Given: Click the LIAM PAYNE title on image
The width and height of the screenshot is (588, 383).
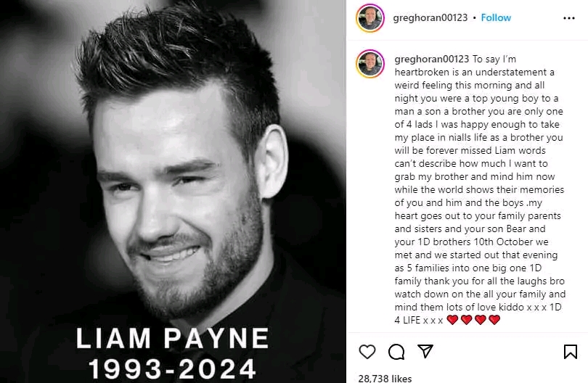Looking at the screenshot, I should coord(173,338).
